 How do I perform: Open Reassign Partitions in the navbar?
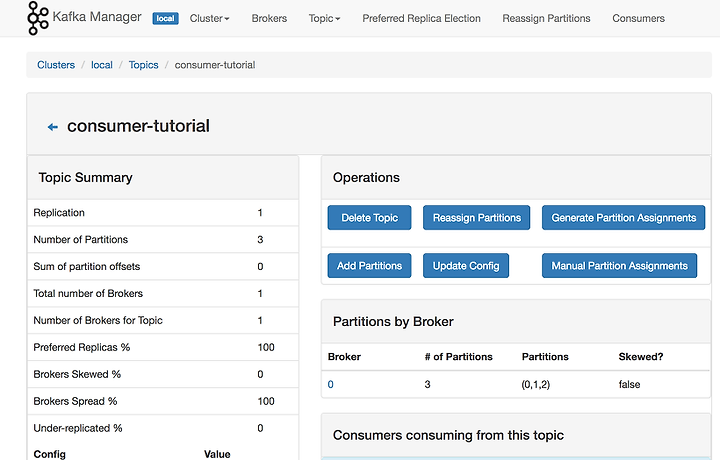[546, 18]
